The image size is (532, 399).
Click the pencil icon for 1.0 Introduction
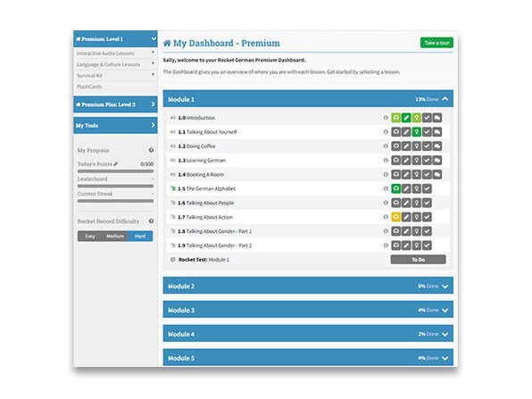click(x=406, y=118)
